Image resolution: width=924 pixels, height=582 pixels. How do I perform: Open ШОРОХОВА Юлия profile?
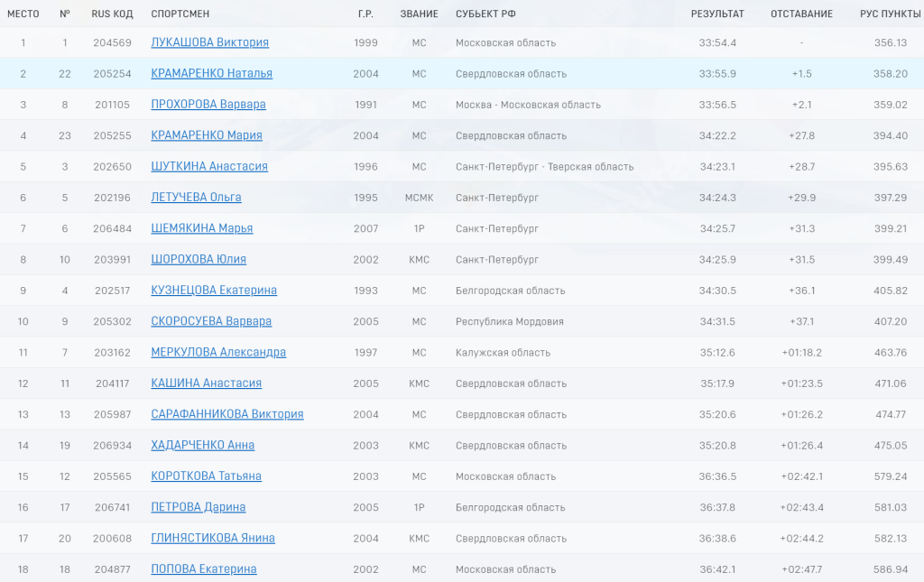click(199, 259)
